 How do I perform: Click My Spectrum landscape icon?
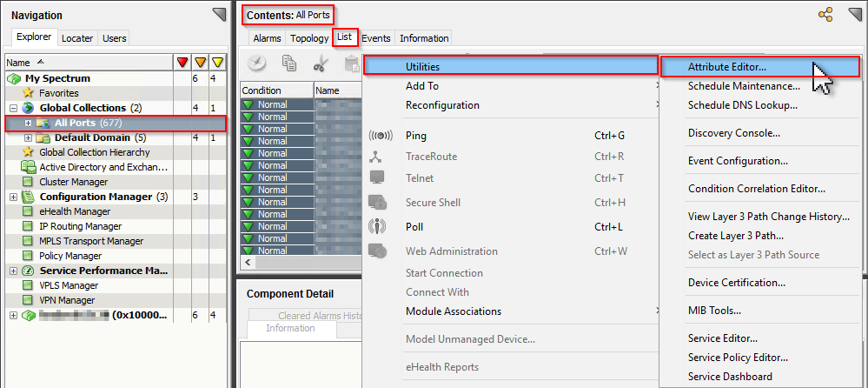tap(14, 78)
